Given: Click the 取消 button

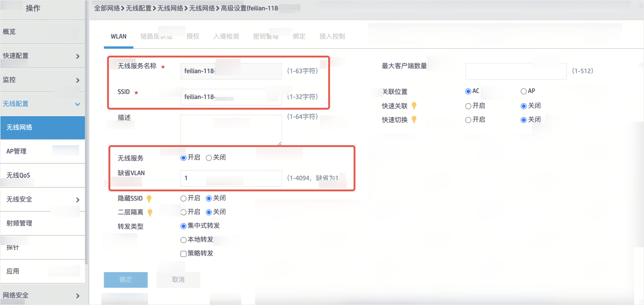Looking at the screenshot, I should [x=178, y=280].
